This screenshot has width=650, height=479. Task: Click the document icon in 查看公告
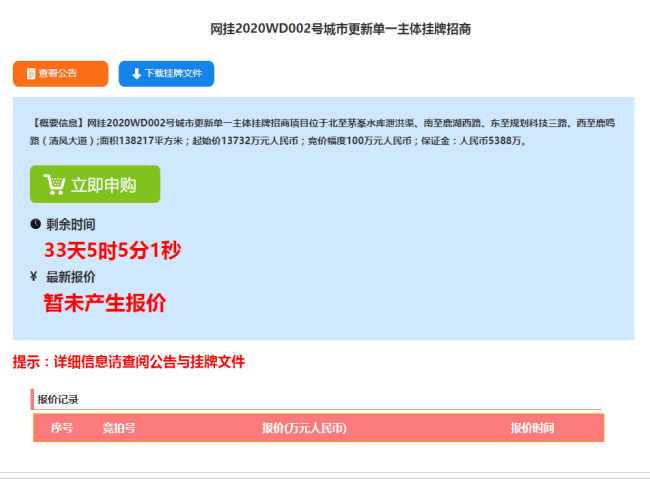31,74
